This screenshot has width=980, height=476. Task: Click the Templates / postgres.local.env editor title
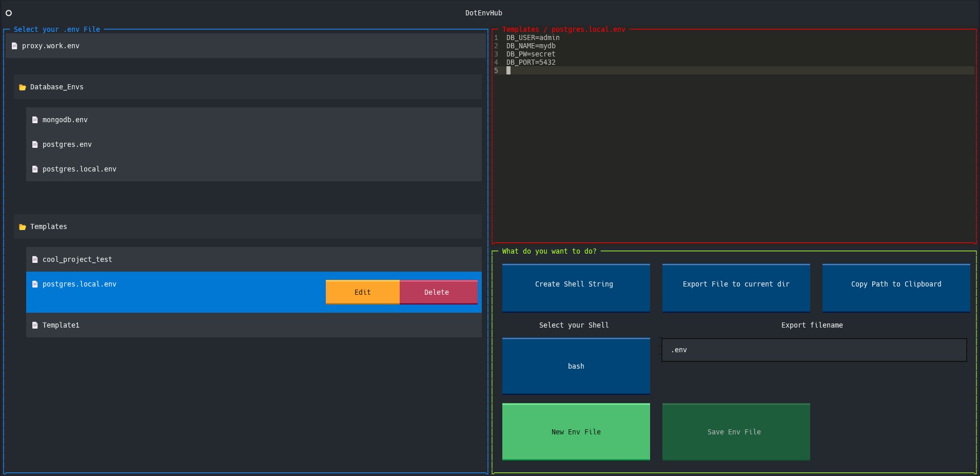564,29
